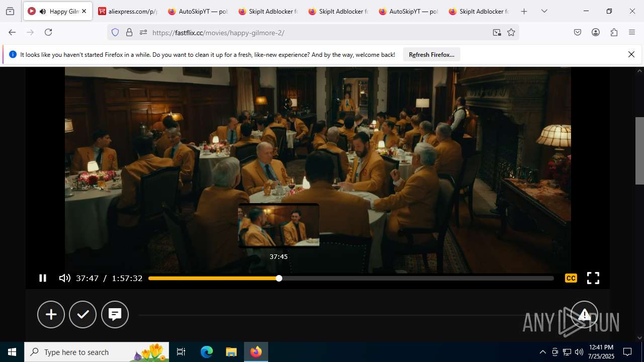View site security lock information
This screenshot has height=362, width=644.
[129, 32]
